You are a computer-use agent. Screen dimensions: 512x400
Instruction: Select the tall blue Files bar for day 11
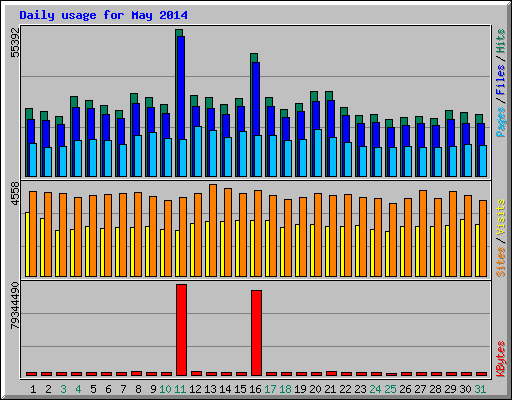pyautogui.click(x=181, y=88)
